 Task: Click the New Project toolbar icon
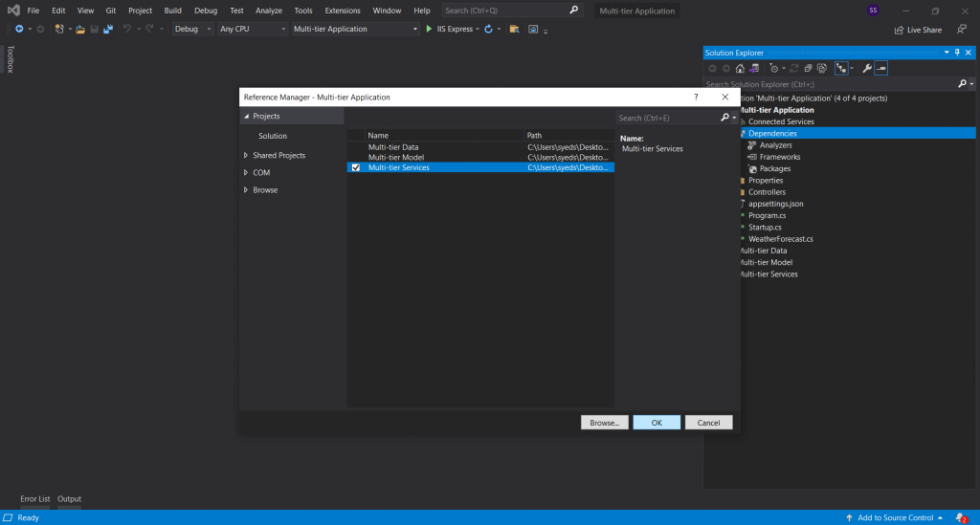pyautogui.click(x=59, y=29)
